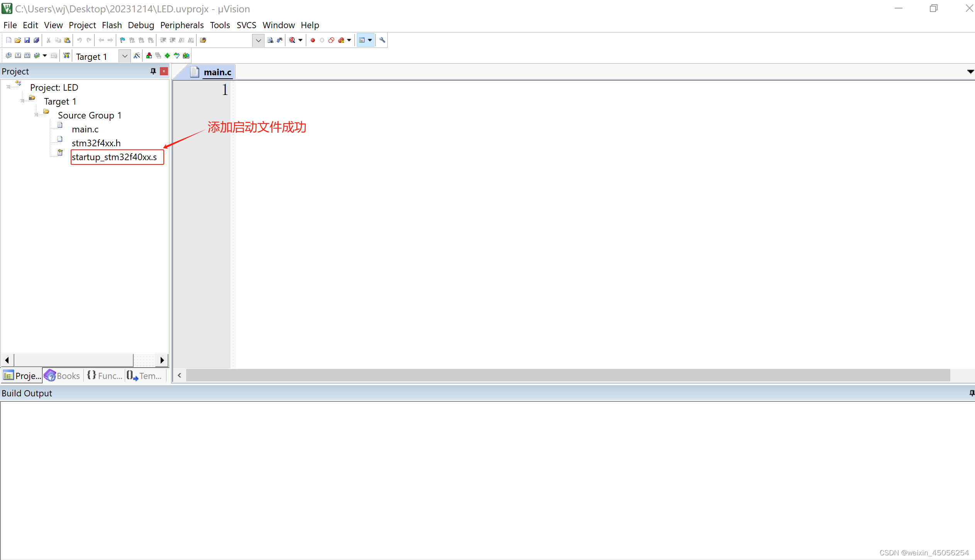Click the Disable all breakpoints icon
Screen dimensions: 975x560
coord(331,40)
